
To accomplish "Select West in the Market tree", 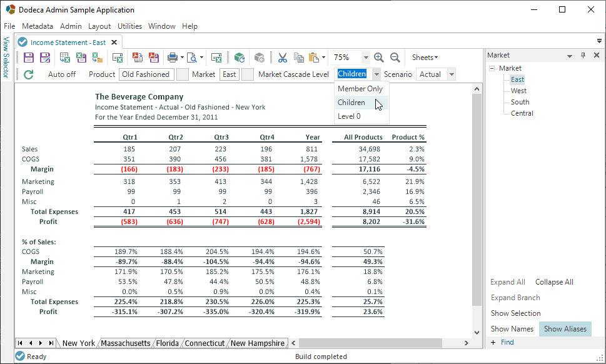I will click(x=518, y=91).
